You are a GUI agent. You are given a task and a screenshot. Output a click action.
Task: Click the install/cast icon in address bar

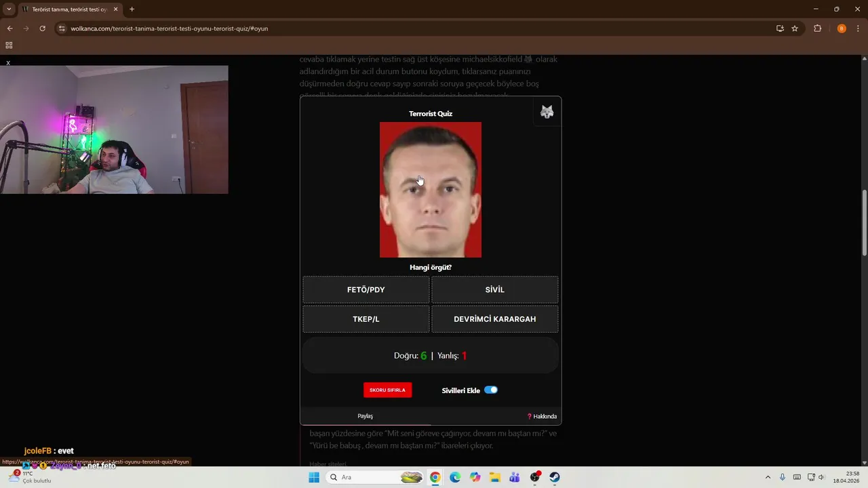tap(780, 28)
